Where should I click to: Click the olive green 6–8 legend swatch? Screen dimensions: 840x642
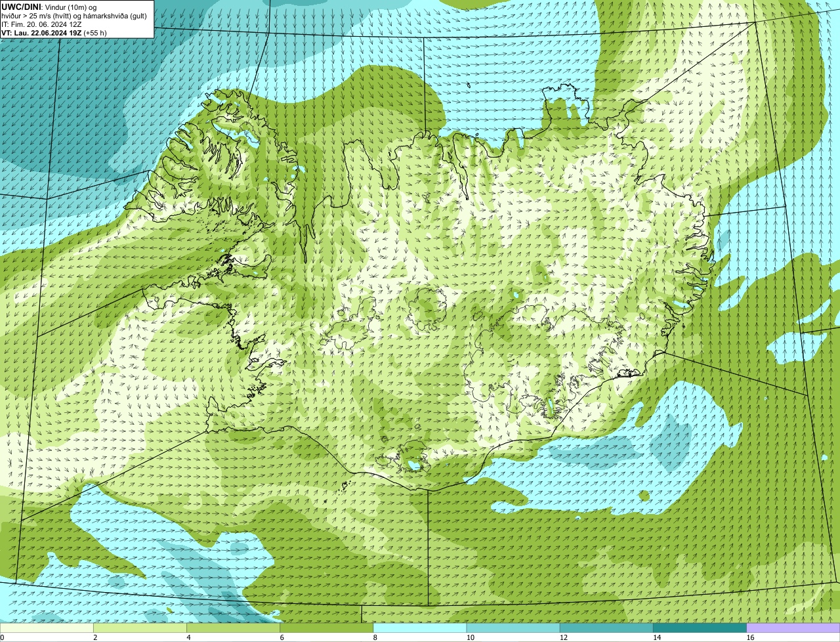click(x=327, y=628)
